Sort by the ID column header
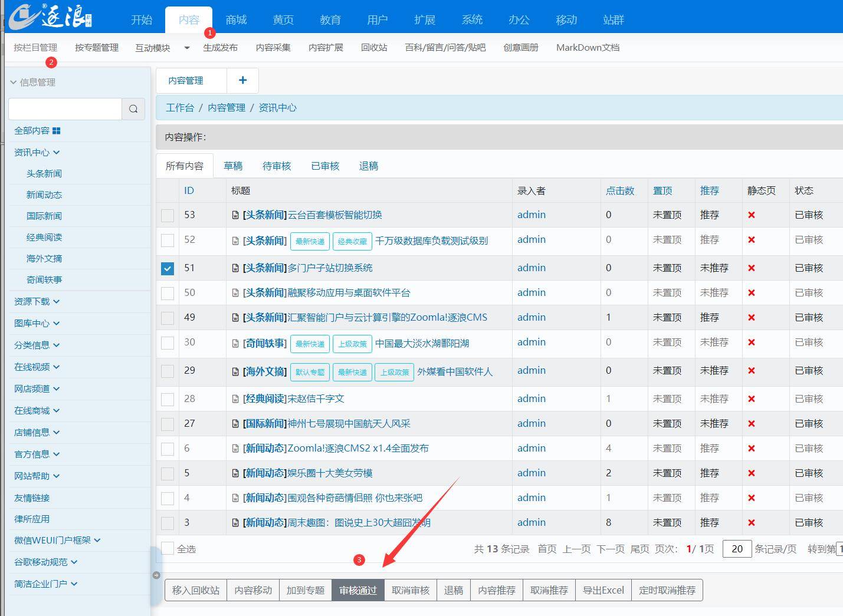 point(189,191)
